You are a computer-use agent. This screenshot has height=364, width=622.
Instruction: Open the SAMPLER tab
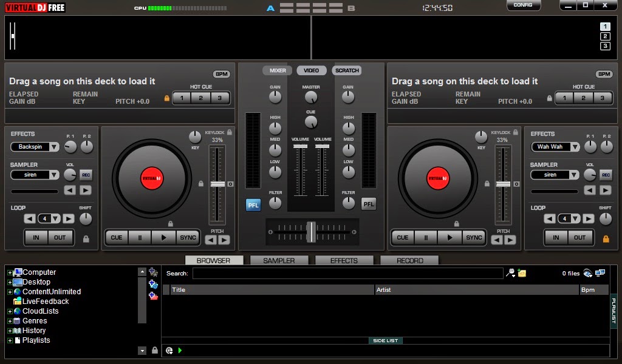[279, 260]
